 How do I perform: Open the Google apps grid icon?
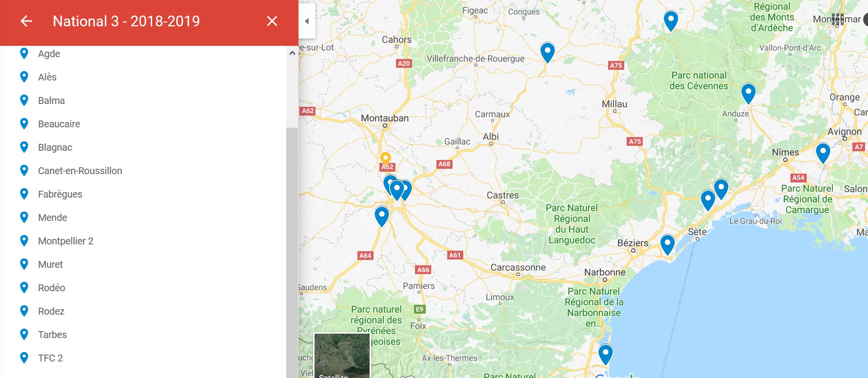[x=838, y=20]
